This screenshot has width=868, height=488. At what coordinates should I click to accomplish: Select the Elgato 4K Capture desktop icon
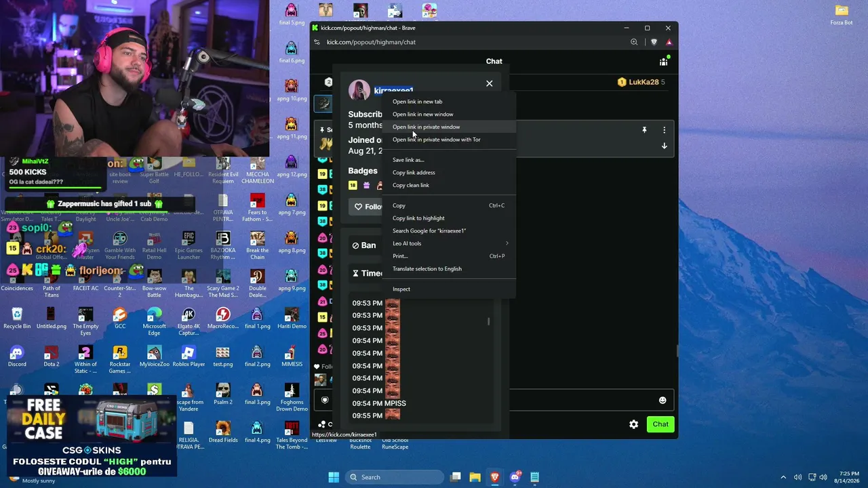[x=189, y=321]
